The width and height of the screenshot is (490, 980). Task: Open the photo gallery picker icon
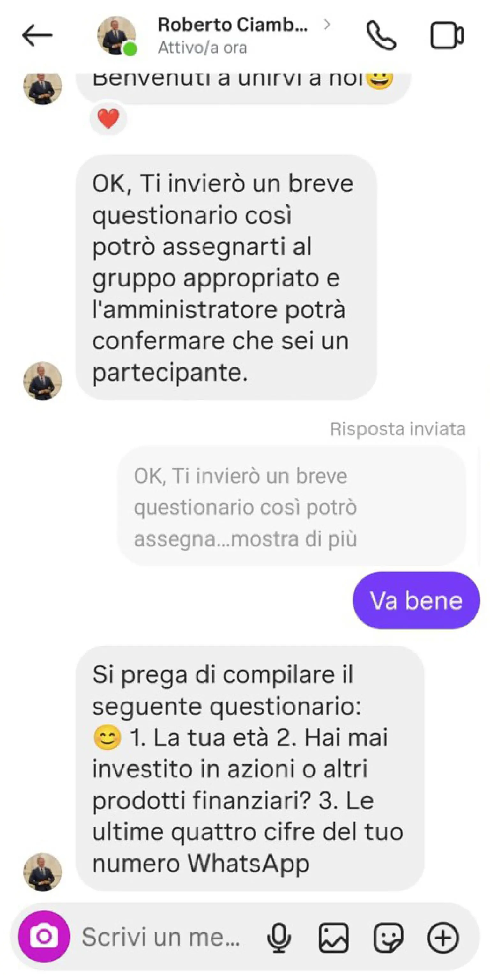tap(334, 937)
